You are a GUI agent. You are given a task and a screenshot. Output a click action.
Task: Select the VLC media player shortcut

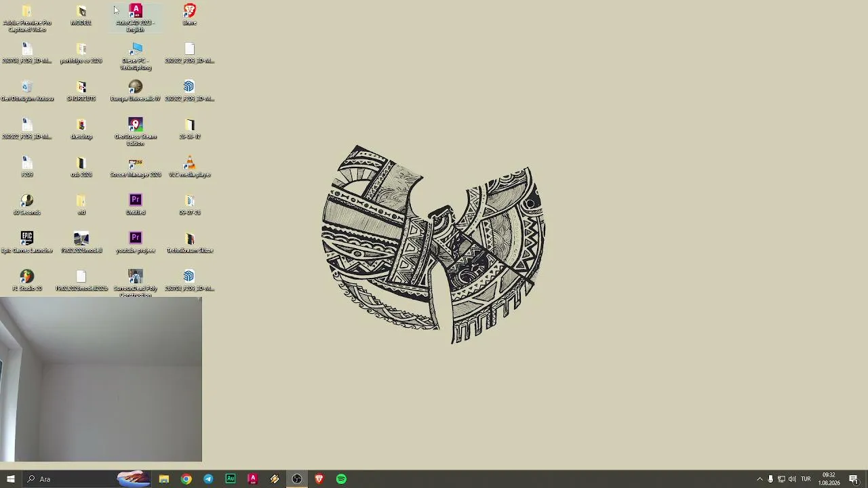(190, 167)
